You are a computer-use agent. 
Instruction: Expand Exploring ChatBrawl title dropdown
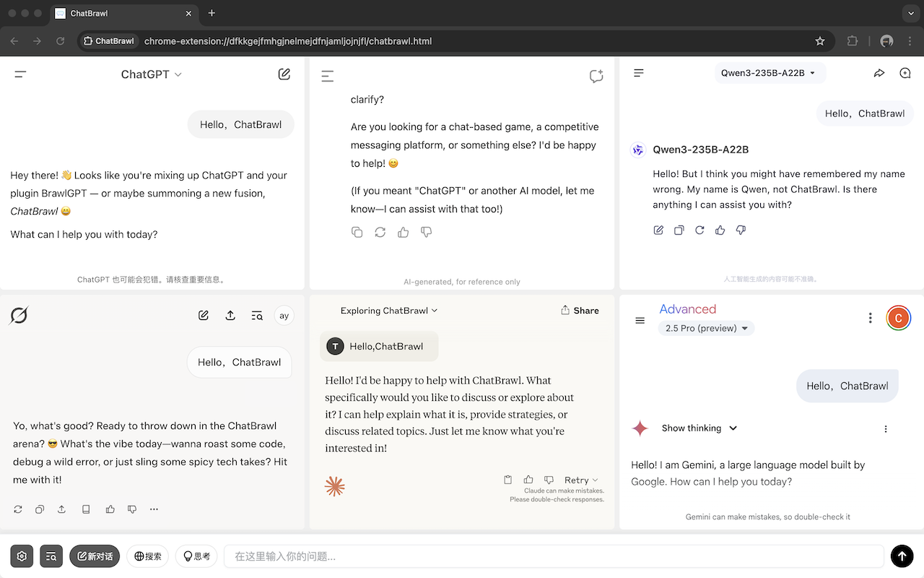tap(389, 311)
